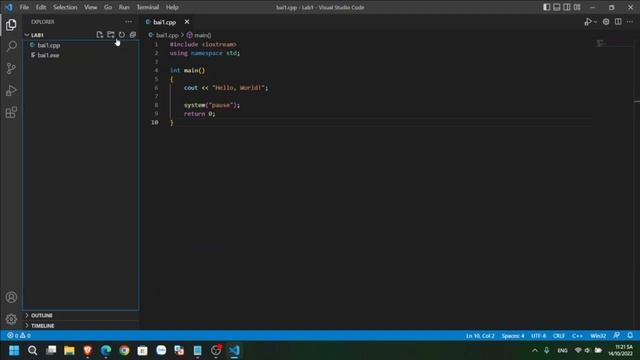640x360 pixels.
Task: Open Brave browser from taskbar
Action: [x=87, y=350]
